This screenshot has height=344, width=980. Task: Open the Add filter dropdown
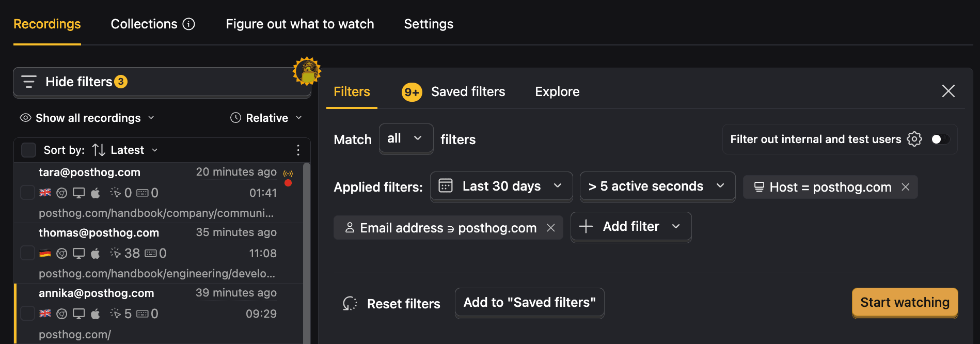[x=631, y=227]
